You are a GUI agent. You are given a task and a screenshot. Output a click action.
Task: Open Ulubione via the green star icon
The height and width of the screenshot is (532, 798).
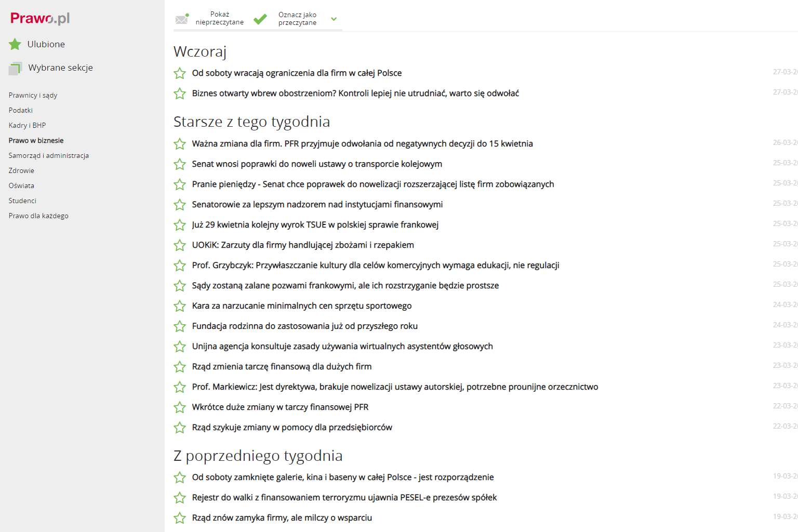click(15, 44)
